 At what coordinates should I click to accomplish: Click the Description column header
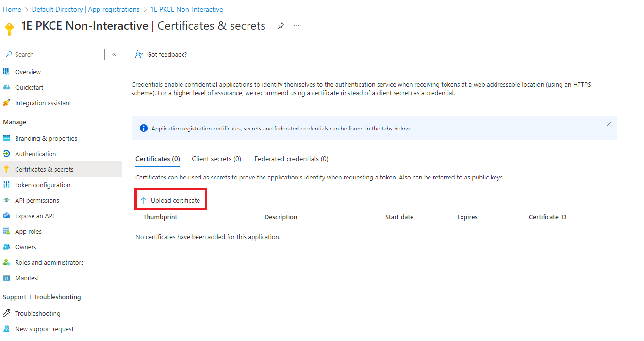[281, 217]
